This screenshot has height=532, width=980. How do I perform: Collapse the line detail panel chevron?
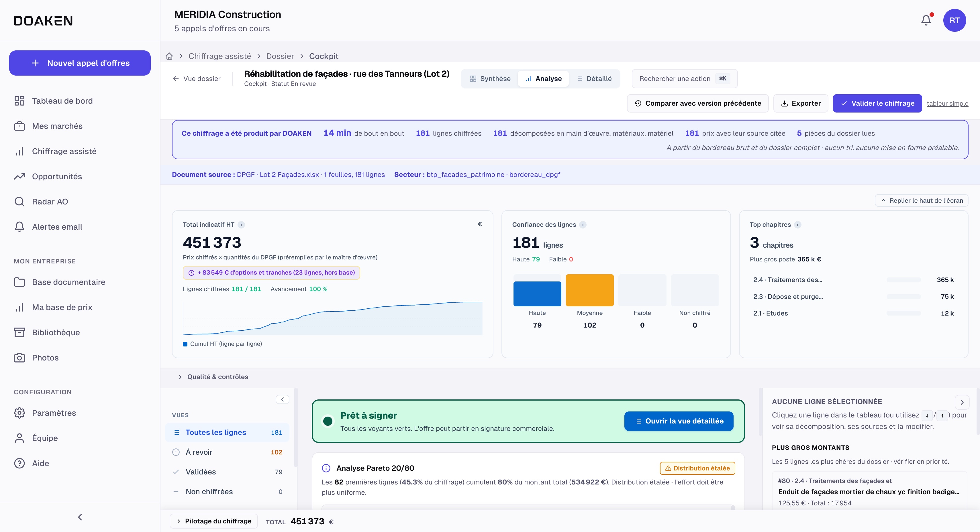(962, 402)
